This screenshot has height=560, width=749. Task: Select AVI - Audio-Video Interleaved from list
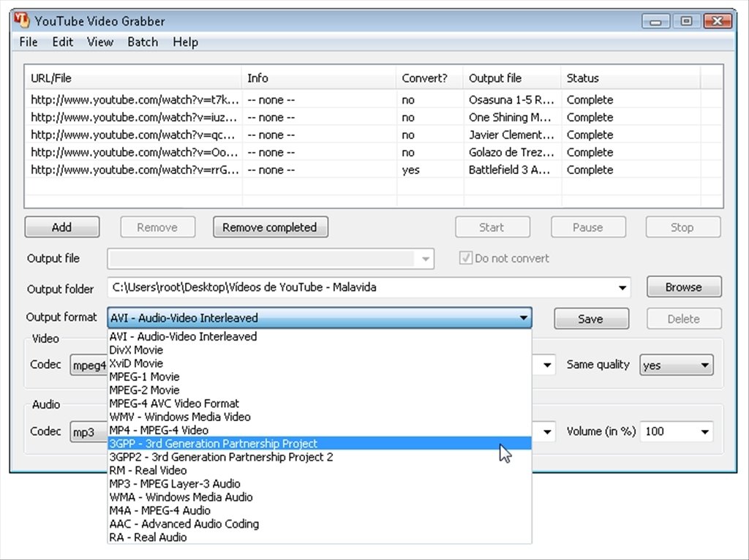(320, 336)
